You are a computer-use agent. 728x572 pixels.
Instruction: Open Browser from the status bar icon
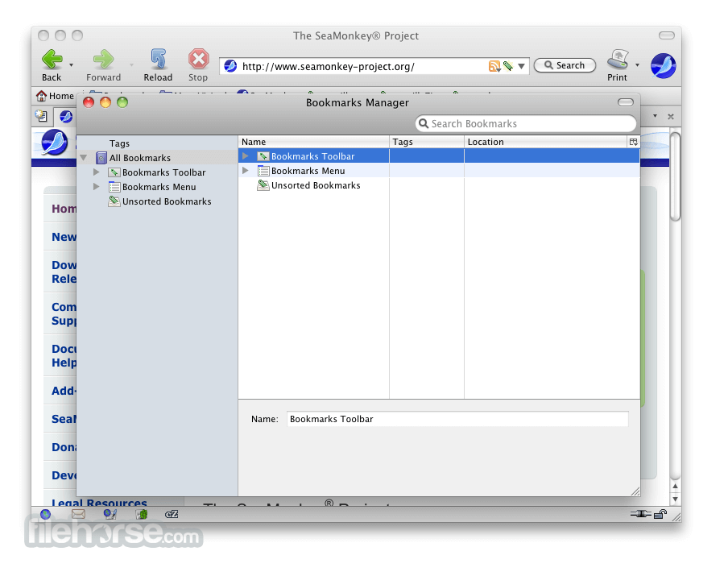pyautogui.click(x=45, y=514)
